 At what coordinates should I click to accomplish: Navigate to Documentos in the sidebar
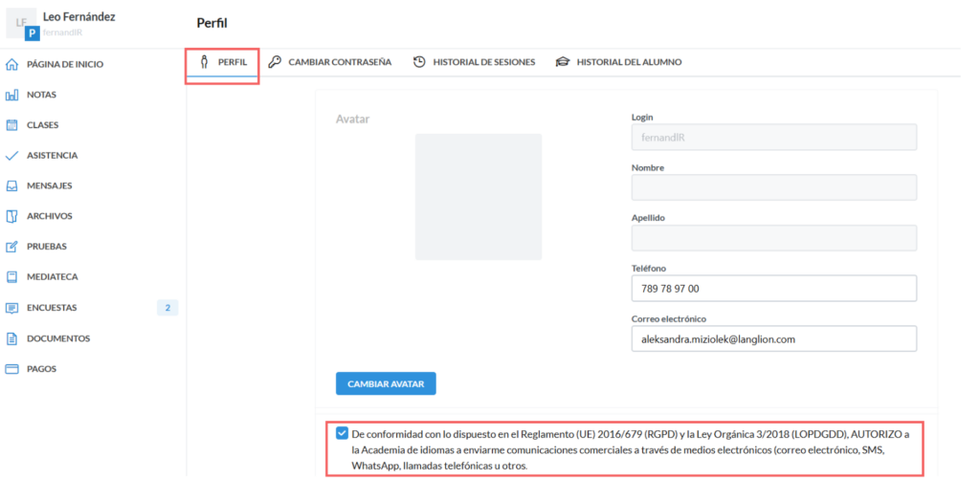57,338
